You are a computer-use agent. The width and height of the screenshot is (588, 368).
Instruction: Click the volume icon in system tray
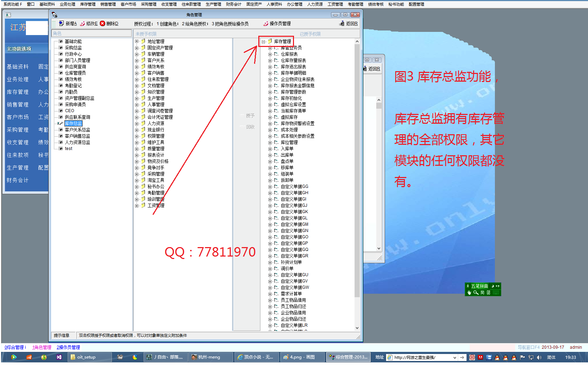click(539, 357)
